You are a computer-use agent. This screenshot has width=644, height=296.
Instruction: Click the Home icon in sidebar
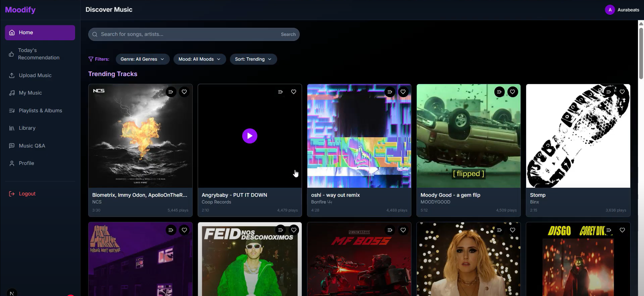click(x=12, y=33)
